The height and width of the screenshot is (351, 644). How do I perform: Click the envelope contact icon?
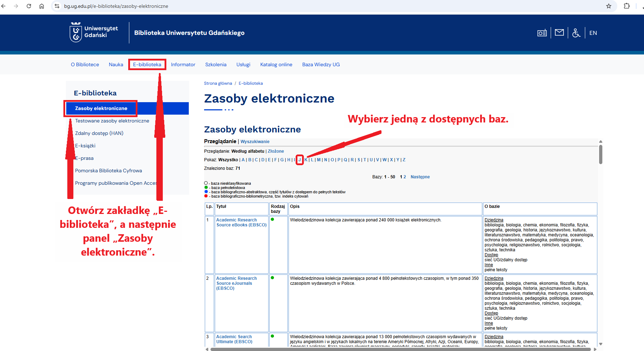(559, 33)
